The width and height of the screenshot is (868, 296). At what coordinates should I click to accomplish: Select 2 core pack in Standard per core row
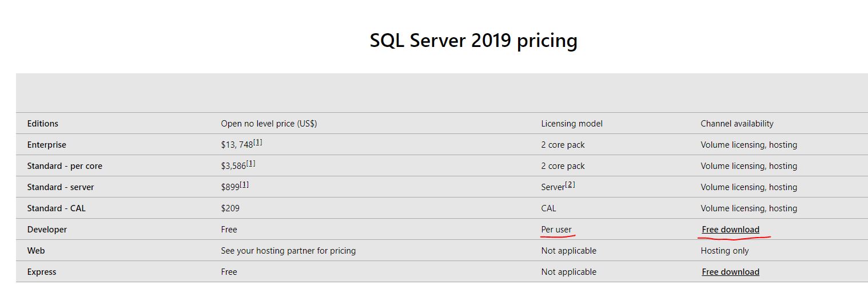click(x=563, y=166)
